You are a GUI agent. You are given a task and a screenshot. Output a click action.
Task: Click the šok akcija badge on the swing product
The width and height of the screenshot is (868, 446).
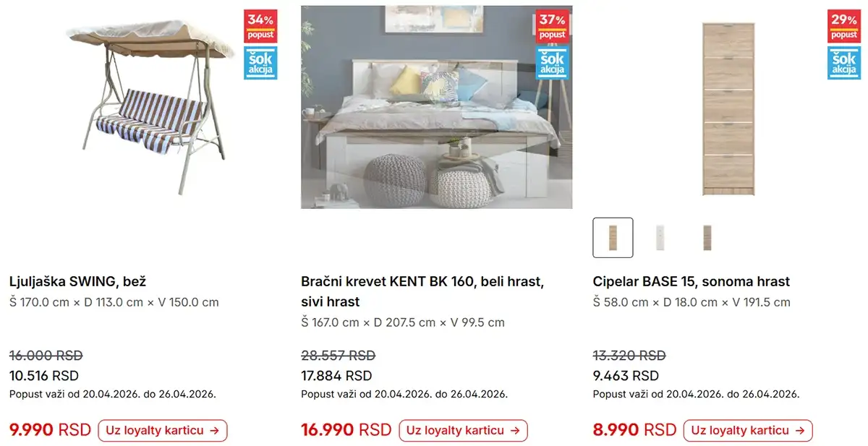coord(260,64)
